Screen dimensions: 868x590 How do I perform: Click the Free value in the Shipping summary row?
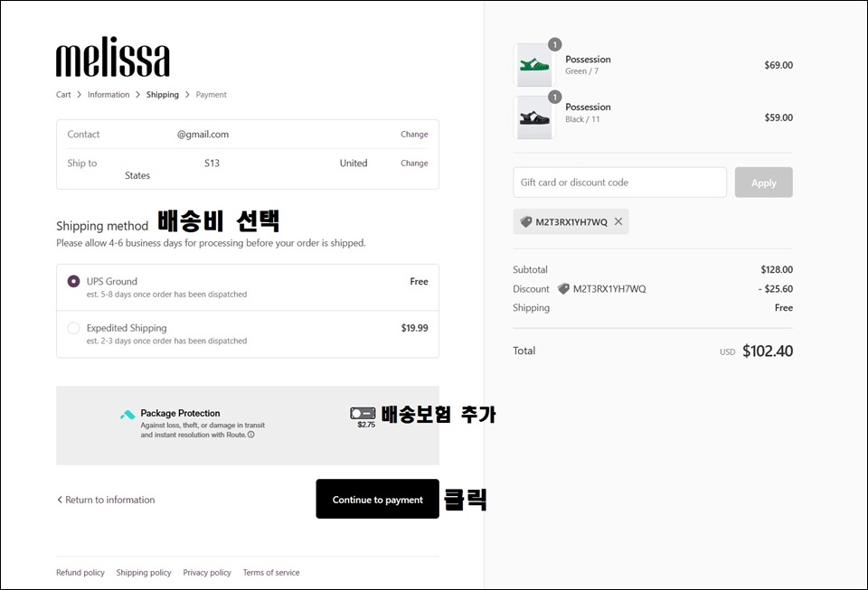[784, 307]
